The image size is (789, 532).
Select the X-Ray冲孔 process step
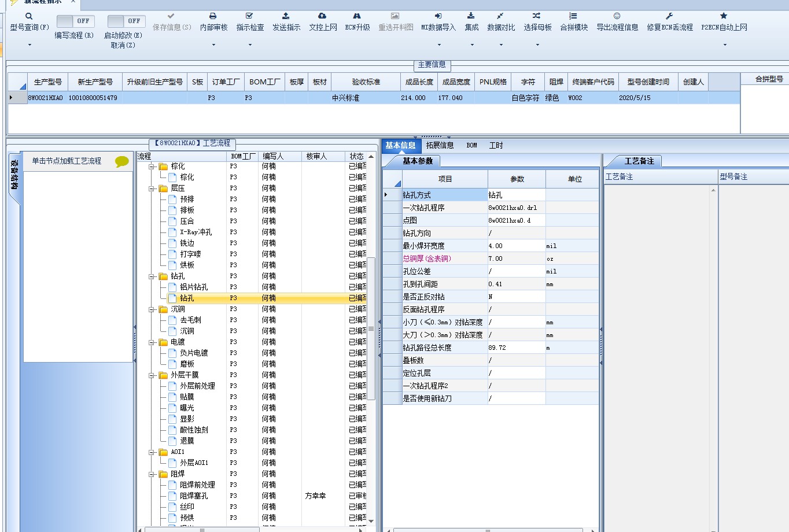[196, 232]
